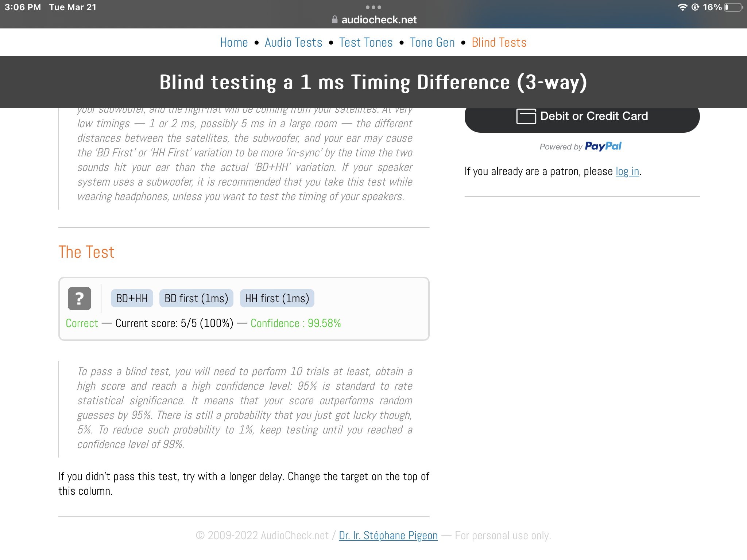The height and width of the screenshot is (560, 747).
Task: Click the card icon on Debit button
Action: [x=526, y=116]
